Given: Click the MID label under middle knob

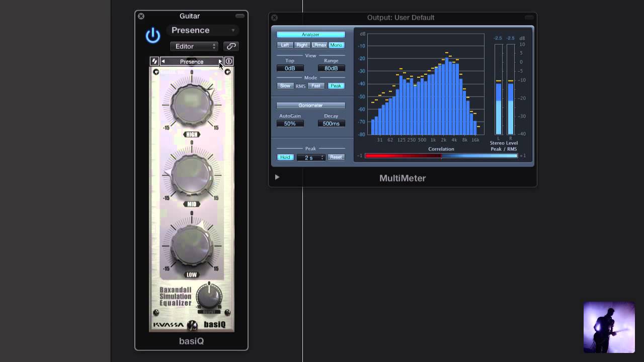Looking at the screenshot, I should (192, 204).
